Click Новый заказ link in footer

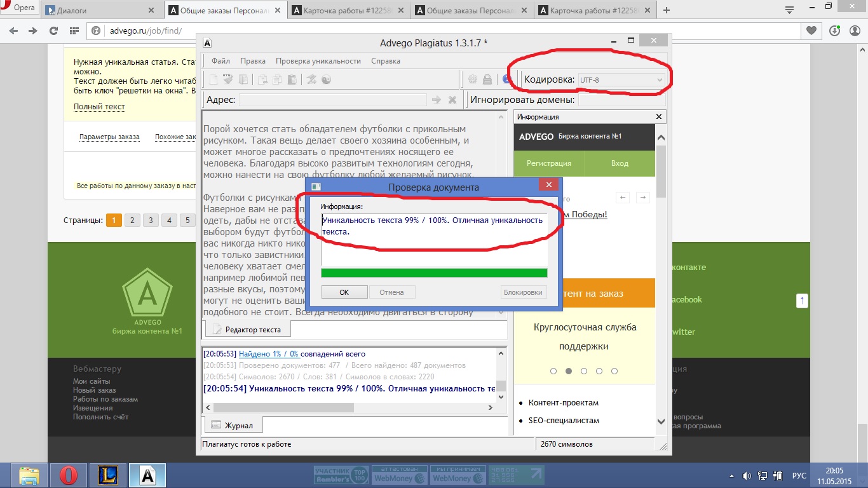tap(95, 390)
